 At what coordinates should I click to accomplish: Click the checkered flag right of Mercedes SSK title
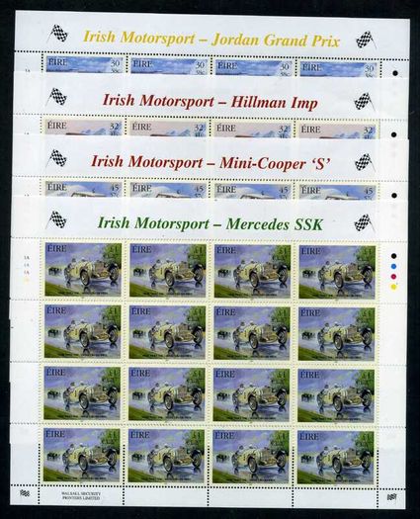click(364, 222)
